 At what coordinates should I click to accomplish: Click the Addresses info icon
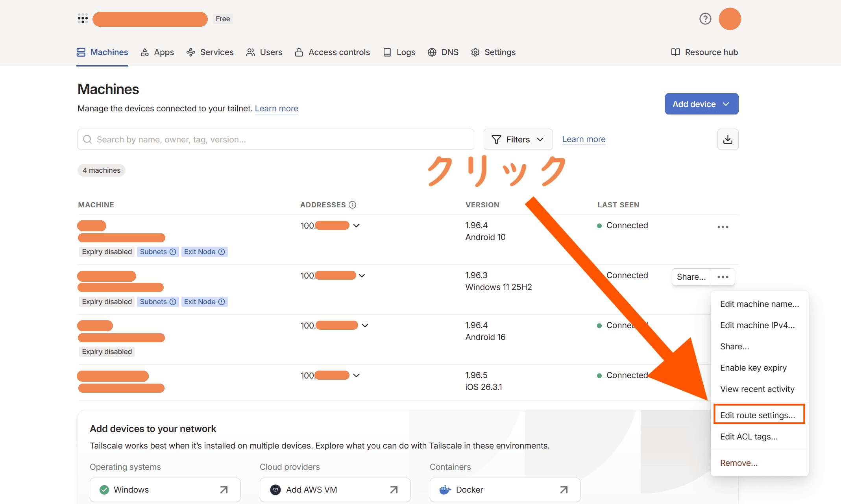tap(353, 205)
